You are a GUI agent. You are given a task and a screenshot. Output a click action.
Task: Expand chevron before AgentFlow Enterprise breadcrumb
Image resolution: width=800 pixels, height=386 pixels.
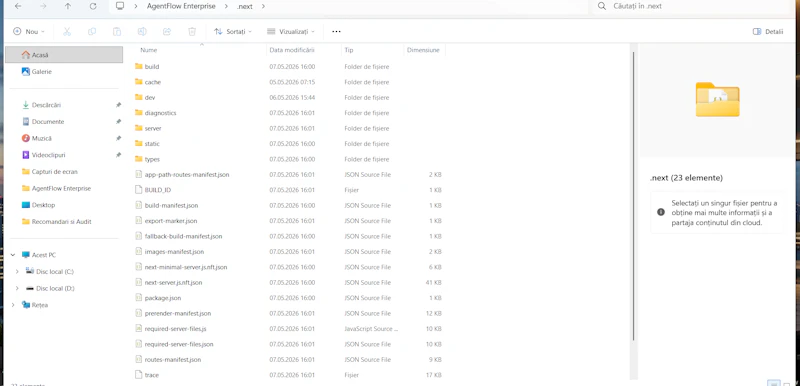tap(136, 6)
